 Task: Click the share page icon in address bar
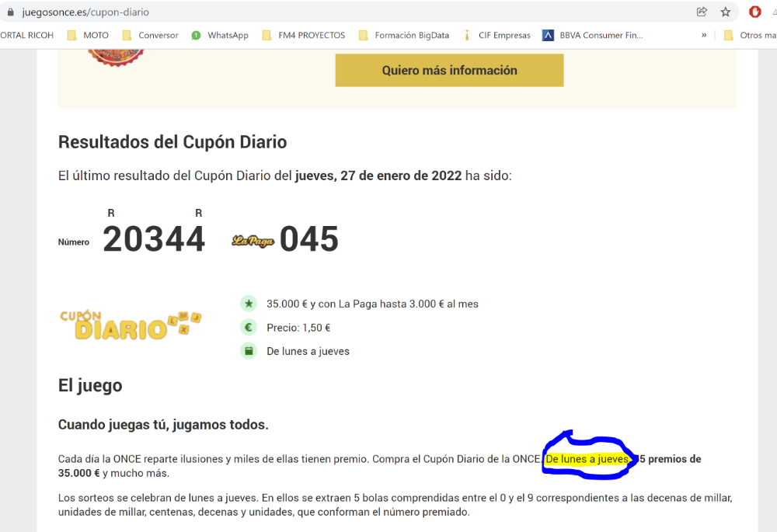[x=702, y=12]
